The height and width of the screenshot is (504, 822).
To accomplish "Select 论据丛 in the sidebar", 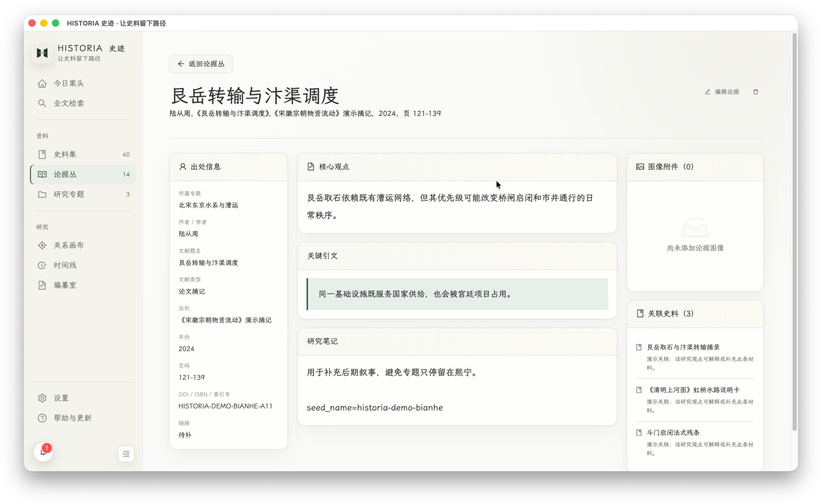I will coord(83,174).
